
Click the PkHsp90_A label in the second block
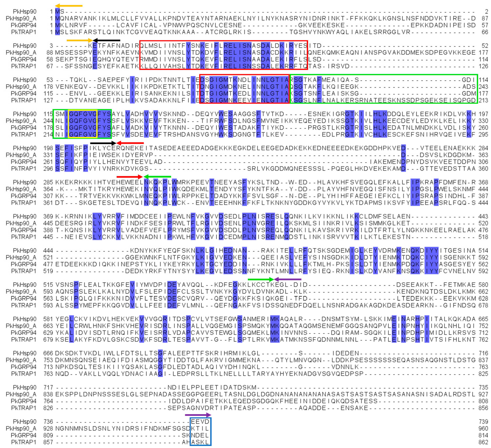click(x=21, y=53)
